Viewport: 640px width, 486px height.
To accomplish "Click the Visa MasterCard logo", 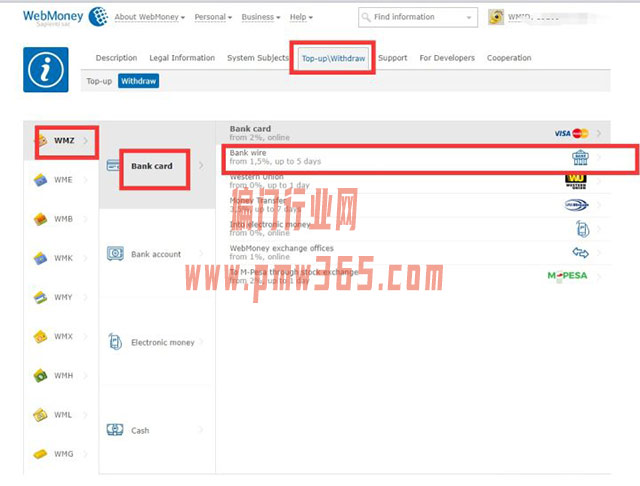I will click(571, 133).
